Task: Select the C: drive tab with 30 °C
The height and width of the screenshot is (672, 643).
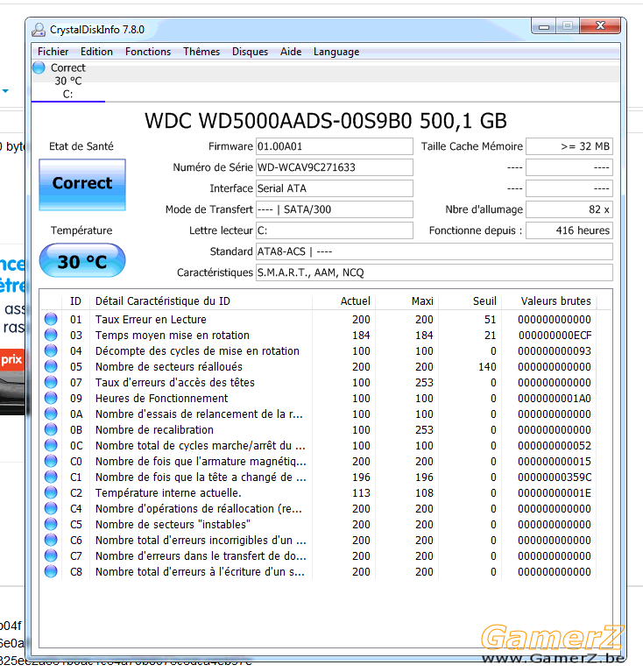Action: pos(68,81)
